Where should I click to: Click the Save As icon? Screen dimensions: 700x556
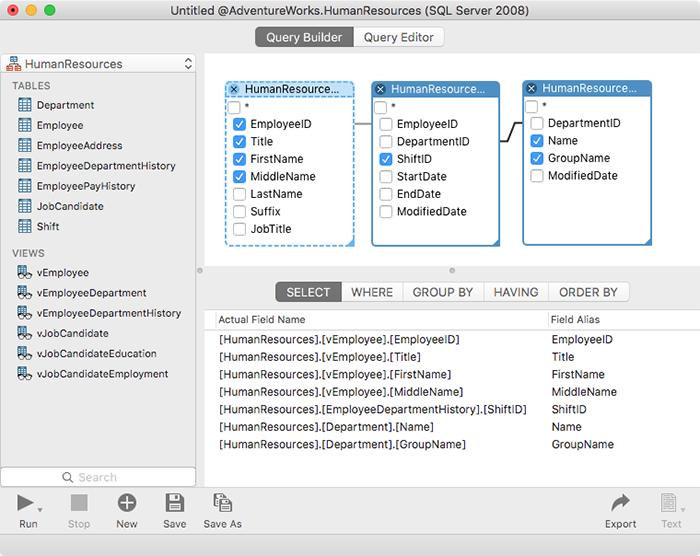[222, 503]
